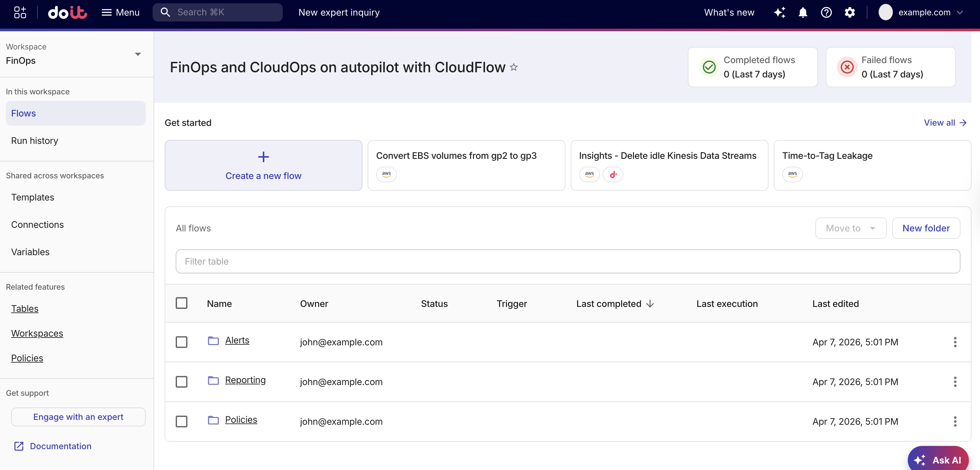Open the Policies row options menu
980x470 pixels.
955,421
